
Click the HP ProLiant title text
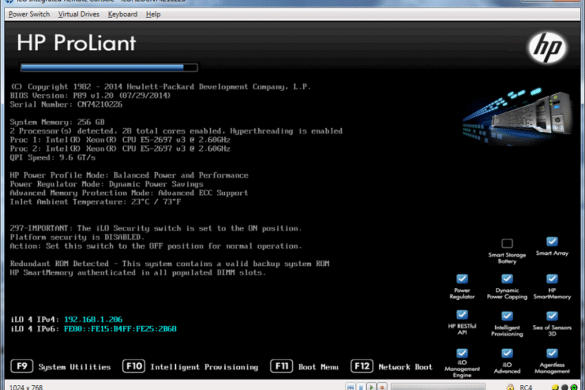pyautogui.click(x=76, y=43)
